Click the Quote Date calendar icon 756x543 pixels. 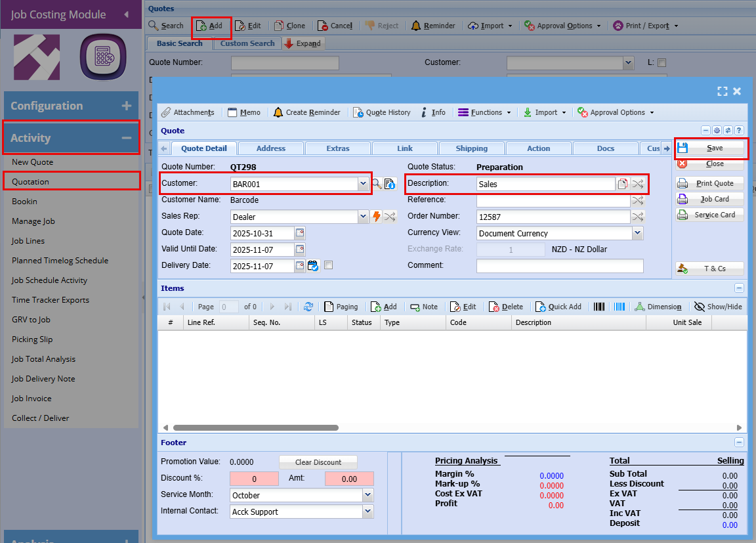coord(300,233)
